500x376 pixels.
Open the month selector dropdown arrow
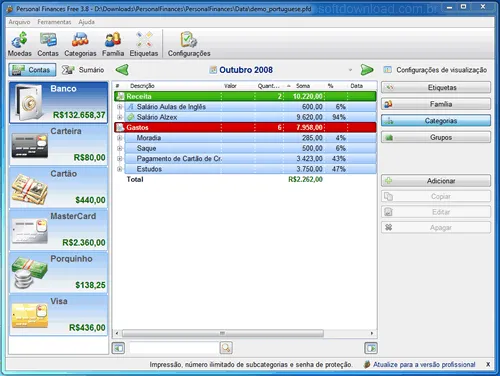click(x=350, y=70)
